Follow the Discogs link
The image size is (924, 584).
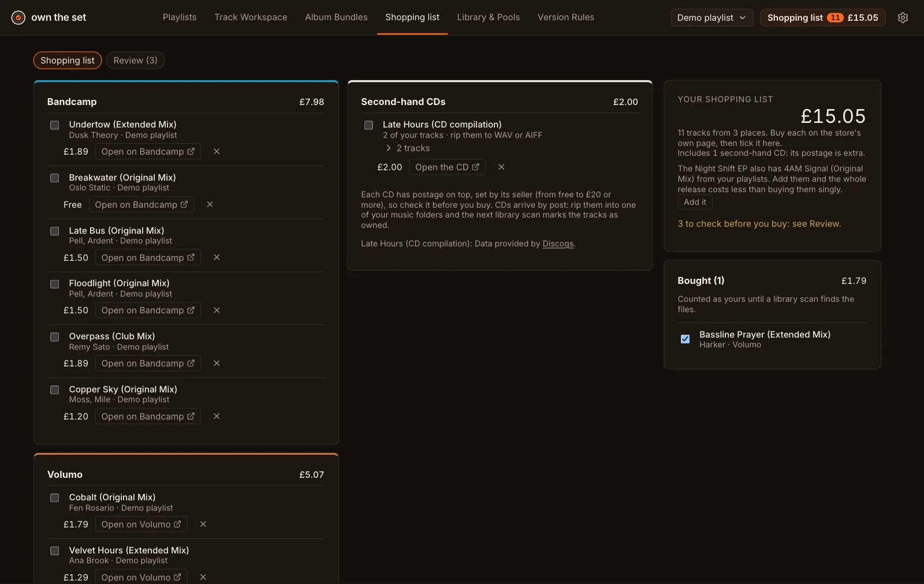(x=558, y=244)
